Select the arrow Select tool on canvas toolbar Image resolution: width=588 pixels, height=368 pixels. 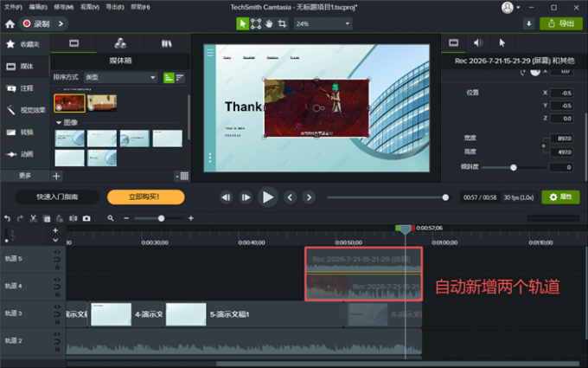tap(243, 23)
